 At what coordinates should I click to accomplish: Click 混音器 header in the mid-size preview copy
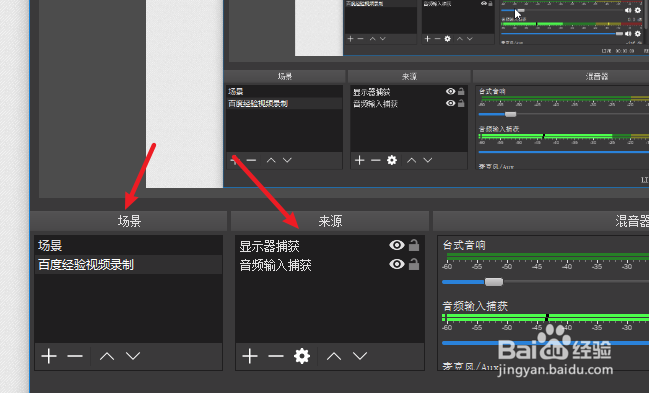click(x=561, y=76)
